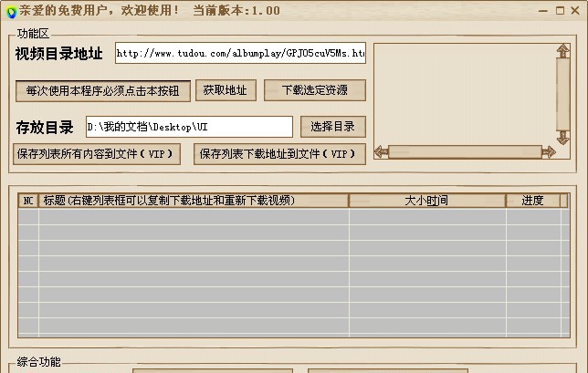Click 保存列表所有内容到文件 (VIP) button
Screen dimensions: 588x373
click(97, 154)
